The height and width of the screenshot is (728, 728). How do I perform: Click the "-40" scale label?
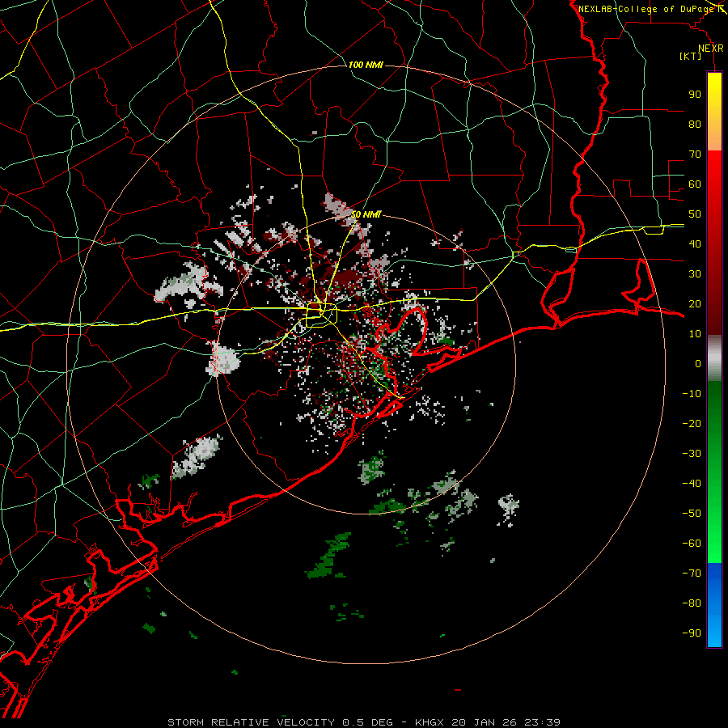click(692, 484)
